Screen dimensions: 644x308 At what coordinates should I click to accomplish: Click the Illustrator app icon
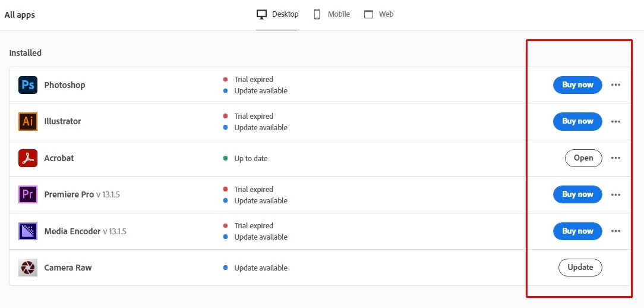(x=28, y=121)
